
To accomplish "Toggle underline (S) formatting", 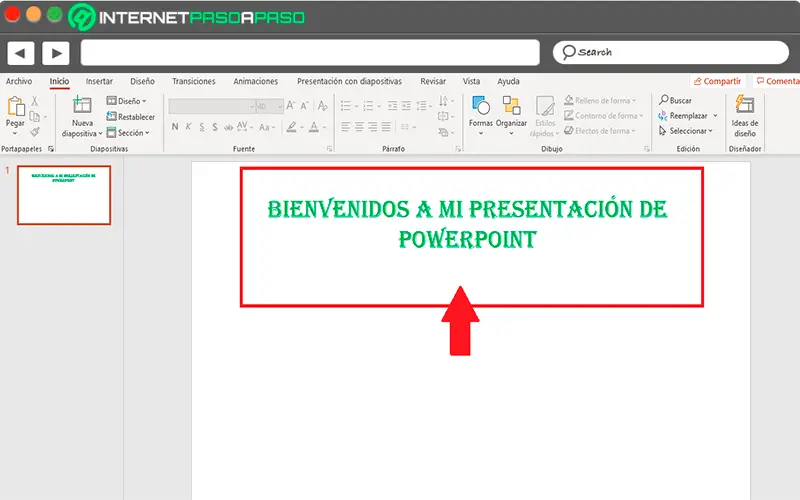I will pos(201,127).
